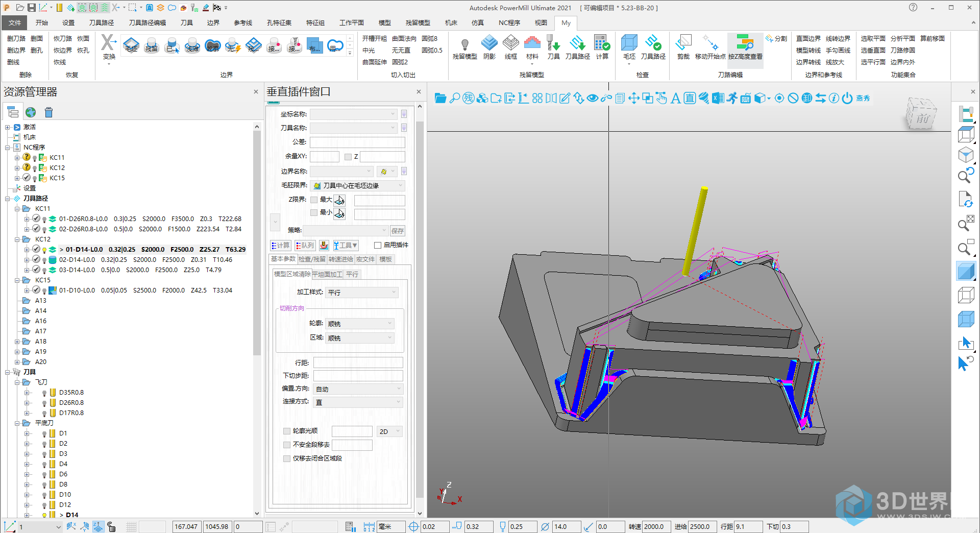Toggle lightbulb visibility of tool D35R0.8

44,393
